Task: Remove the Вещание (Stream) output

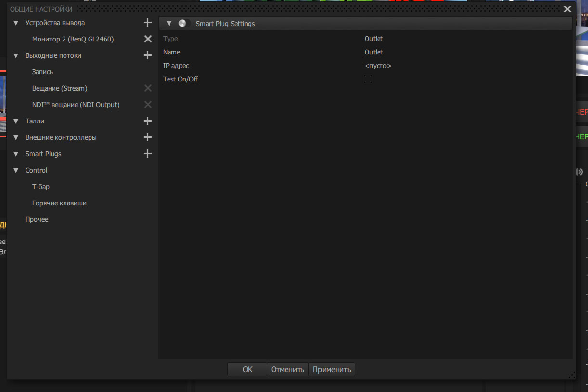Action: pos(148,88)
